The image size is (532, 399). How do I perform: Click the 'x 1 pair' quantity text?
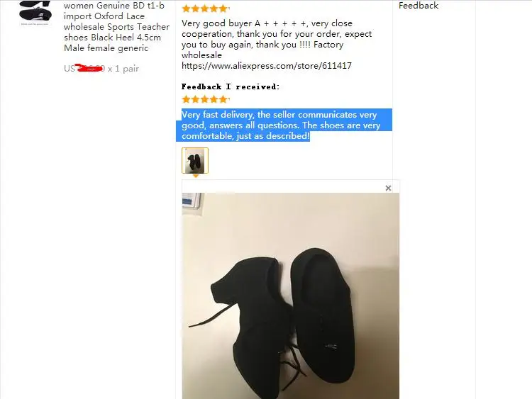tap(123, 69)
